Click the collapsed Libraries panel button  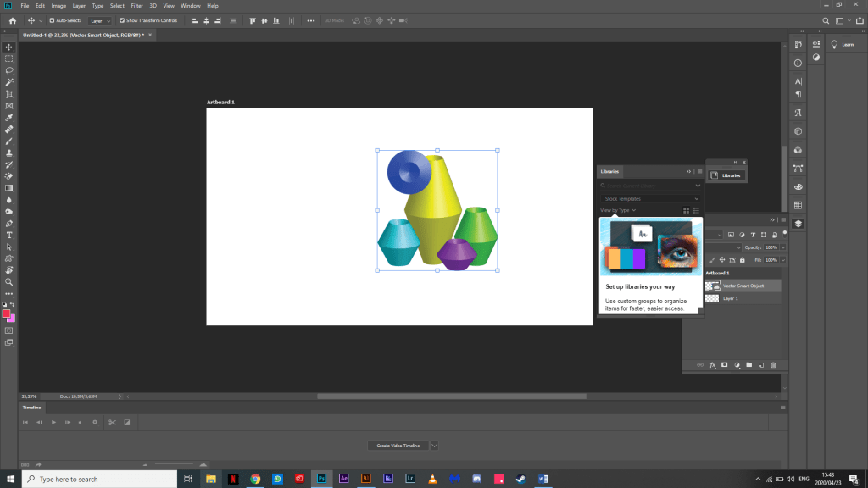(726, 175)
